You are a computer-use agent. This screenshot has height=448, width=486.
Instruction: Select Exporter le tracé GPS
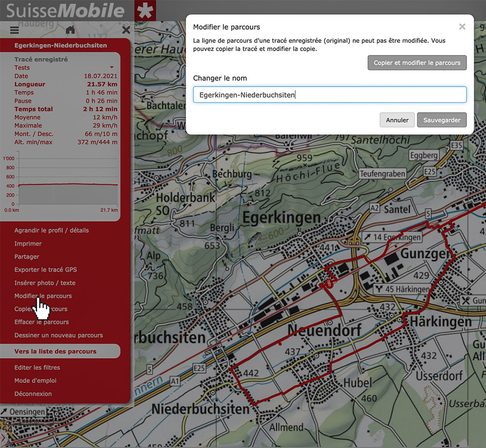tap(46, 269)
